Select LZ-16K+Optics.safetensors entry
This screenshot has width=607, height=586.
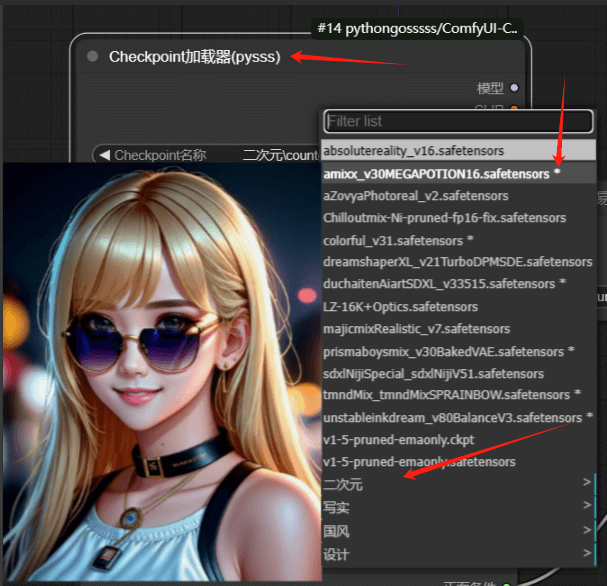[458, 307]
